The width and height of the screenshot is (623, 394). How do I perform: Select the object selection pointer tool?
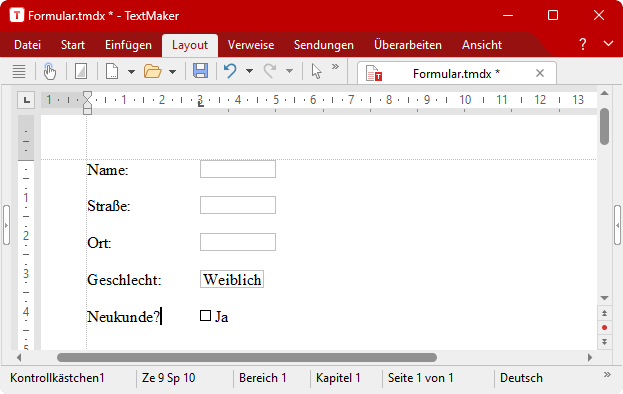316,71
